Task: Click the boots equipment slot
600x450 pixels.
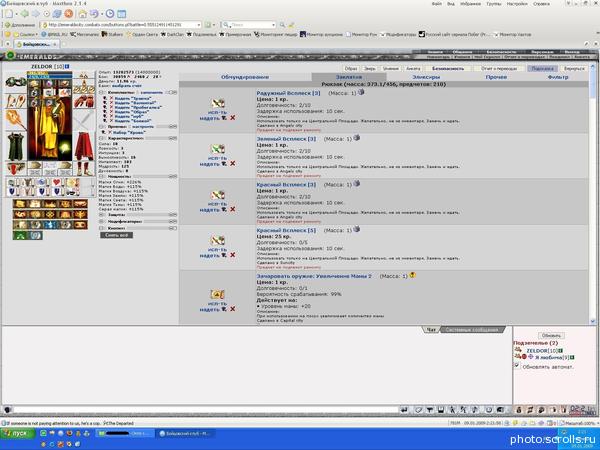Action: (x=84, y=169)
